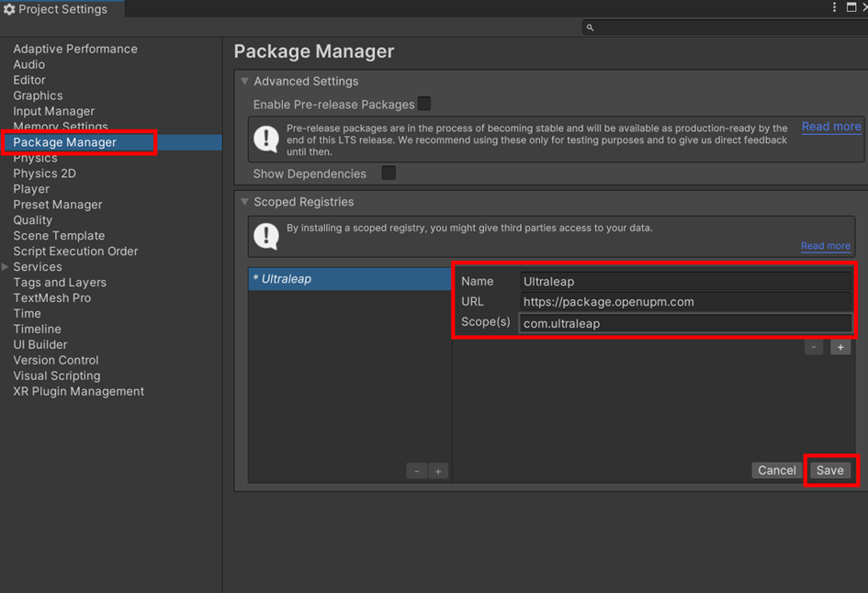The width and height of the screenshot is (868, 593).
Task: Open Physics 2D settings
Action: click(x=44, y=173)
